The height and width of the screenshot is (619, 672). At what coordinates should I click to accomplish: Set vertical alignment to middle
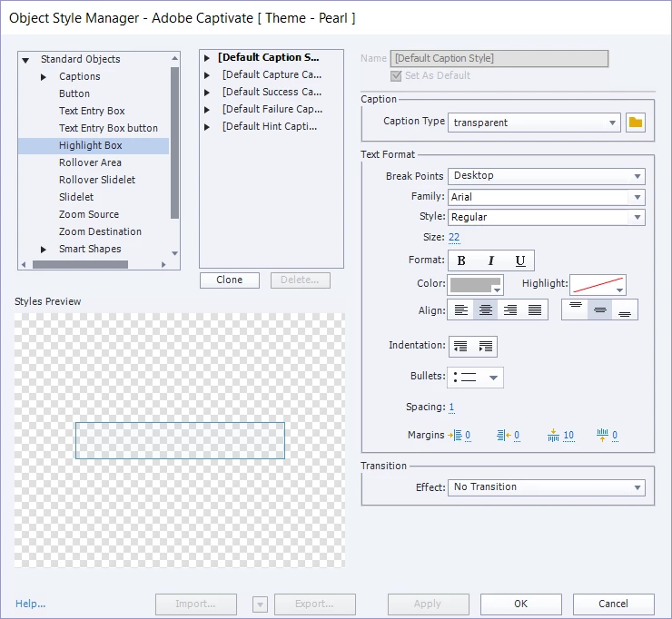point(600,309)
